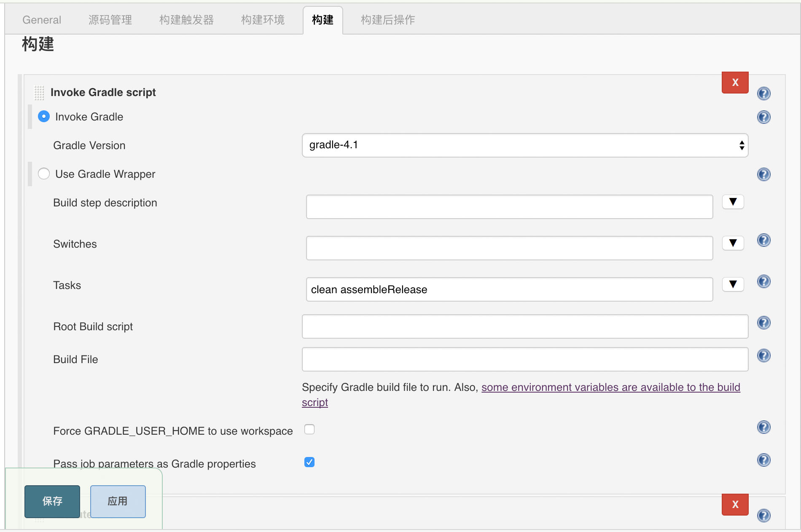This screenshot has height=532, width=801.
Task: Select the Invoke Gradle radio button
Action: pyautogui.click(x=44, y=117)
